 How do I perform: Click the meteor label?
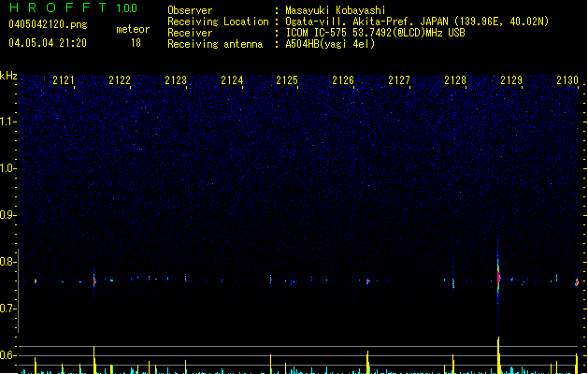[133, 29]
